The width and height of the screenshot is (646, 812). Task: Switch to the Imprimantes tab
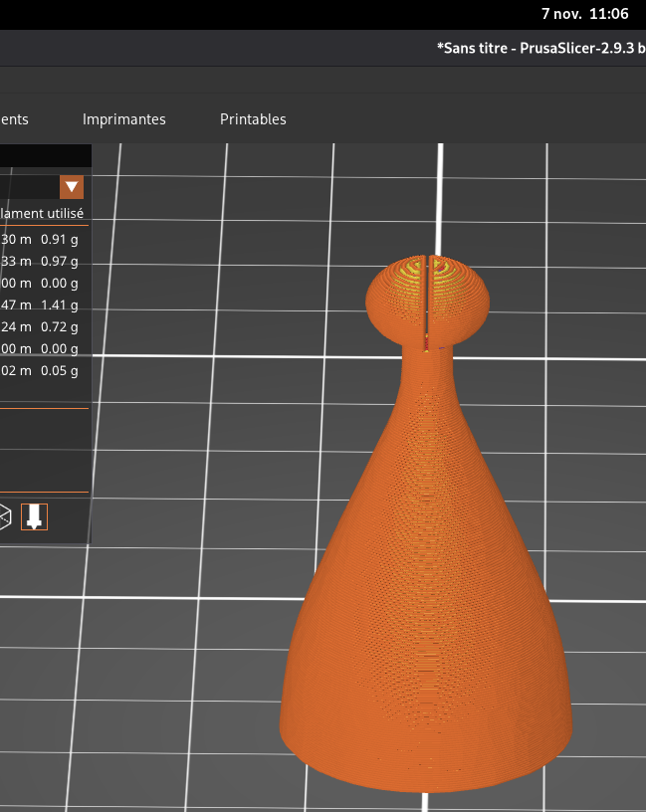point(123,119)
